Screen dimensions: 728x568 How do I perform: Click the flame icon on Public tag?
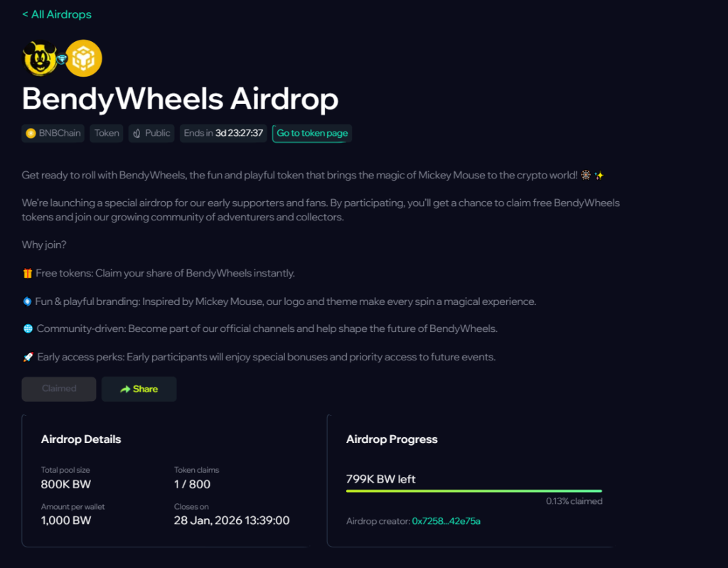click(137, 133)
